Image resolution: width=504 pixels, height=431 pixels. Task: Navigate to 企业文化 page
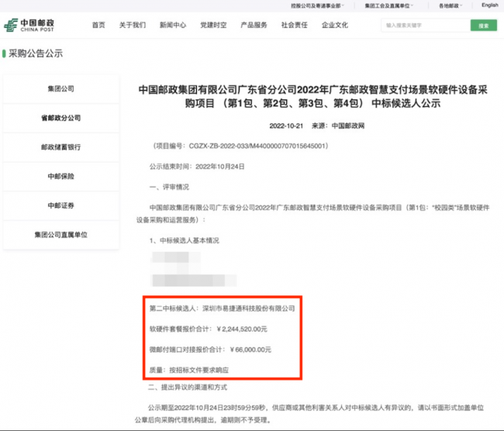tap(335, 25)
